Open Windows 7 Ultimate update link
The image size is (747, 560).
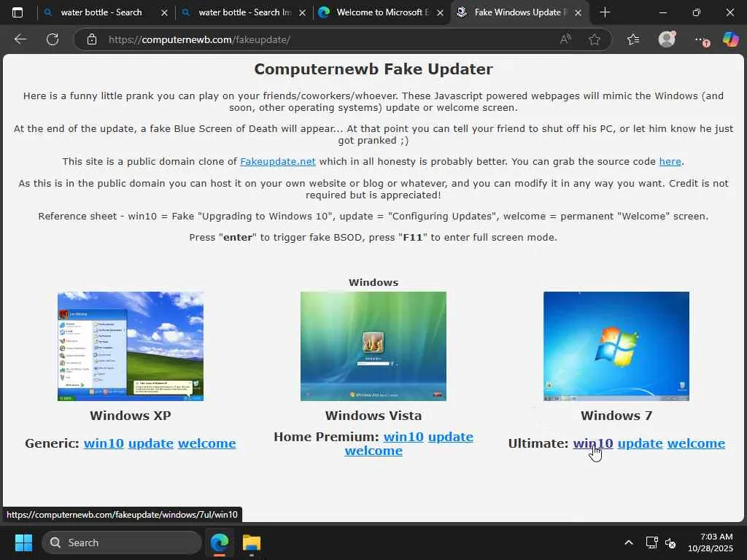pyautogui.click(x=640, y=443)
